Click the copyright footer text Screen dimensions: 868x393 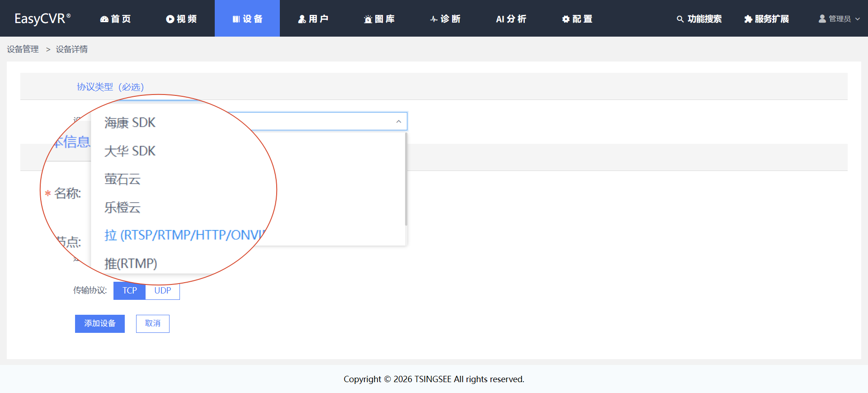pyautogui.click(x=434, y=379)
